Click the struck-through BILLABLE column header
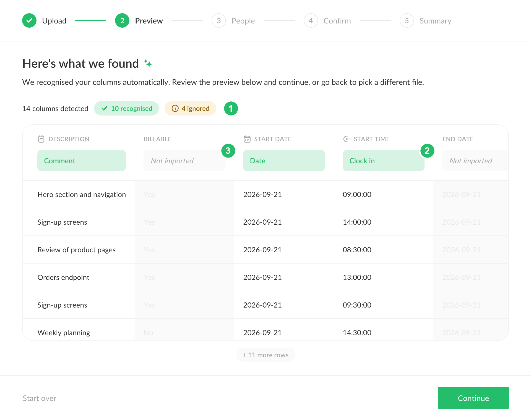The width and height of the screenshot is (531, 420). pyautogui.click(x=157, y=139)
